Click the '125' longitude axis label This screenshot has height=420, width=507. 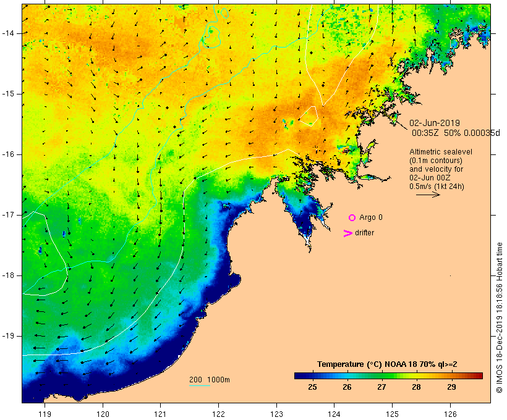tap(393, 414)
